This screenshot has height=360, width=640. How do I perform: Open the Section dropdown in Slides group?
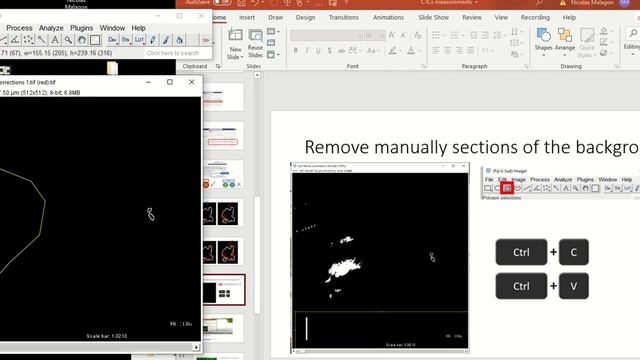[x=273, y=54]
